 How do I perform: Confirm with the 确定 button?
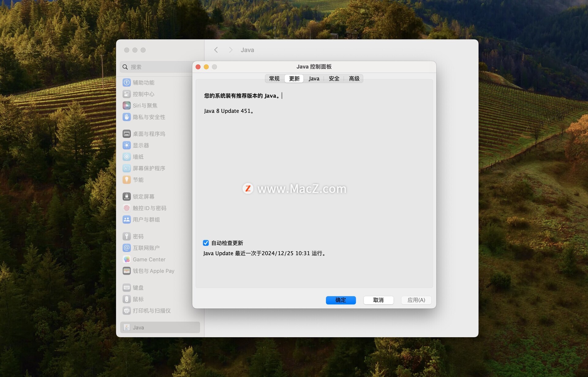(x=341, y=300)
